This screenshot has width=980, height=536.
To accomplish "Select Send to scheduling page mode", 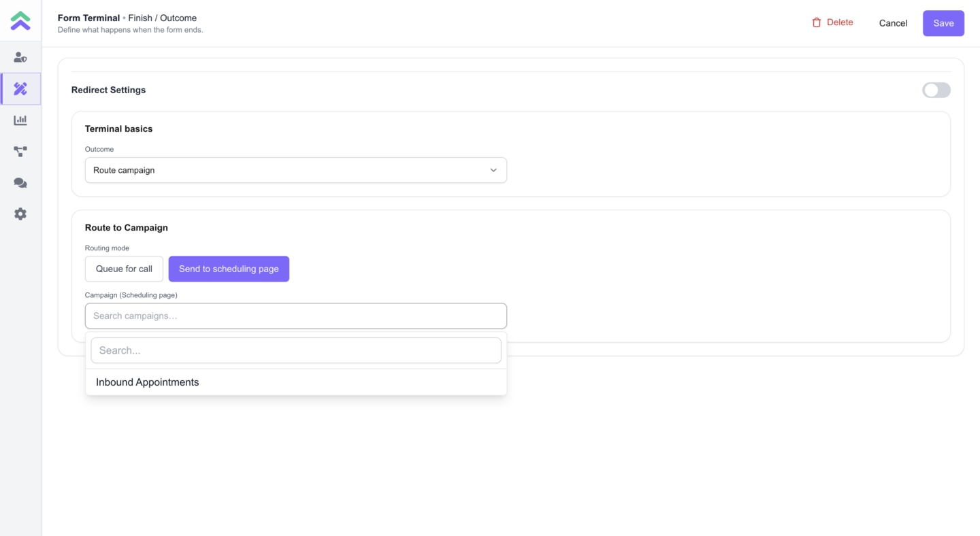I will pyautogui.click(x=229, y=269).
